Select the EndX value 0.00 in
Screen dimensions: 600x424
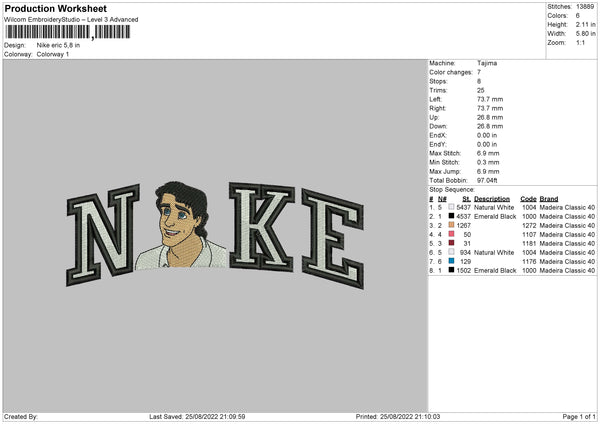point(487,135)
